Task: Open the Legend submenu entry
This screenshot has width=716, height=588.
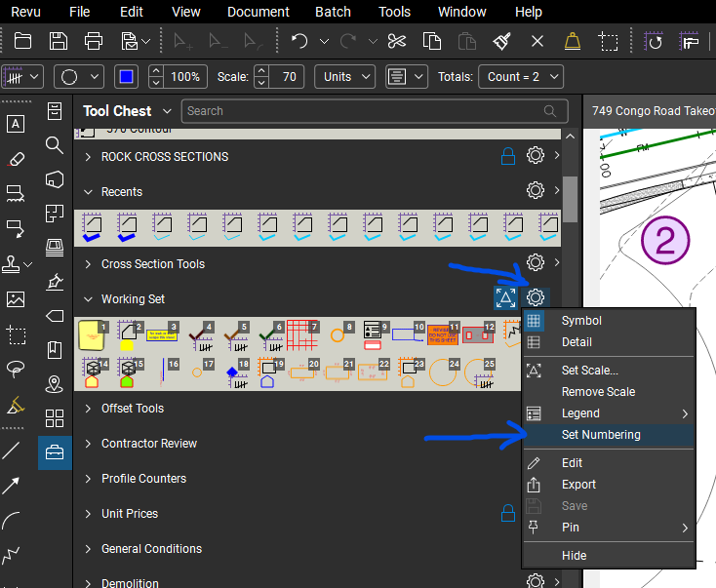Action: 609,413
